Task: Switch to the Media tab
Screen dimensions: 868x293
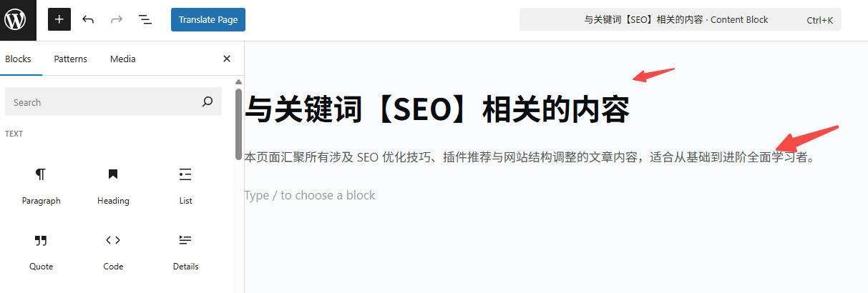Action: 123,59
